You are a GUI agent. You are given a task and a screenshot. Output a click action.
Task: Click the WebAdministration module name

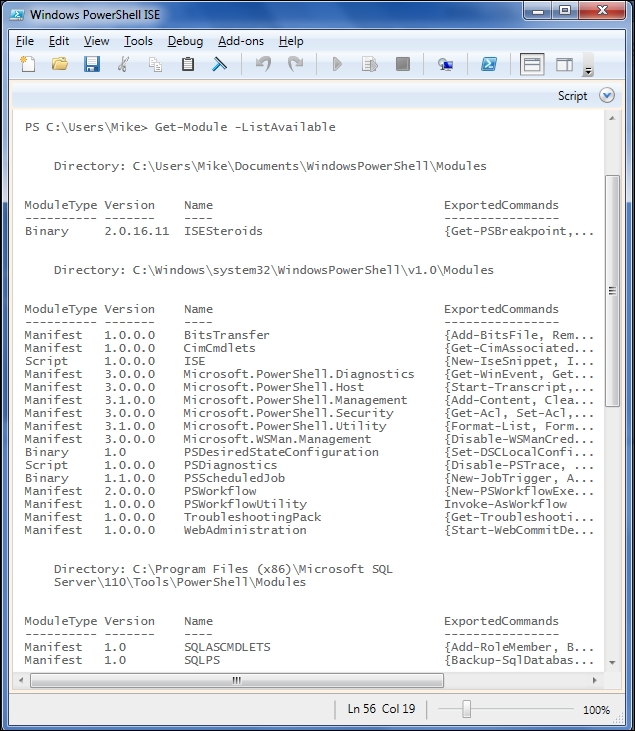pos(245,530)
